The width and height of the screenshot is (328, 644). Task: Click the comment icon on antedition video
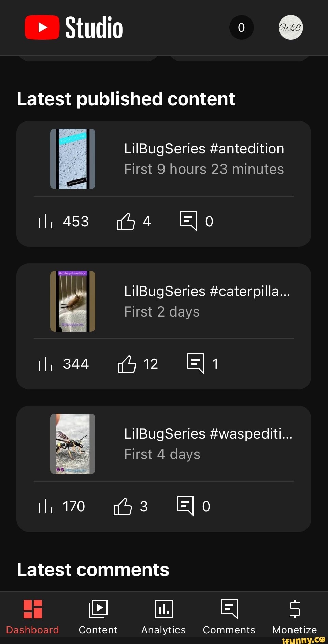click(188, 221)
